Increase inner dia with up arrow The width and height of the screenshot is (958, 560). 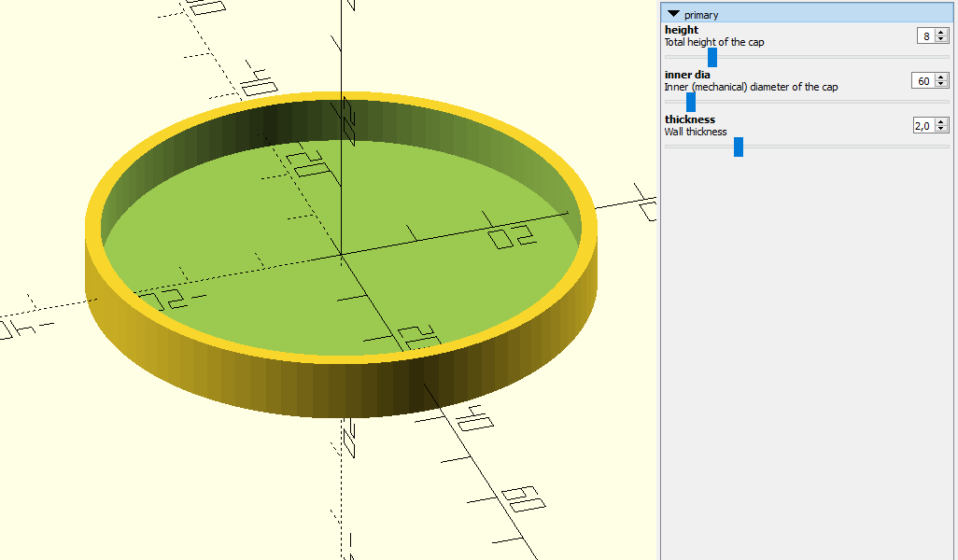pyautogui.click(x=941, y=77)
